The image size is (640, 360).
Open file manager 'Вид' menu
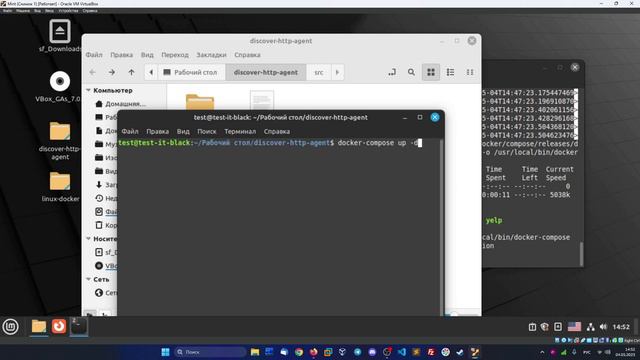coord(147,55)
